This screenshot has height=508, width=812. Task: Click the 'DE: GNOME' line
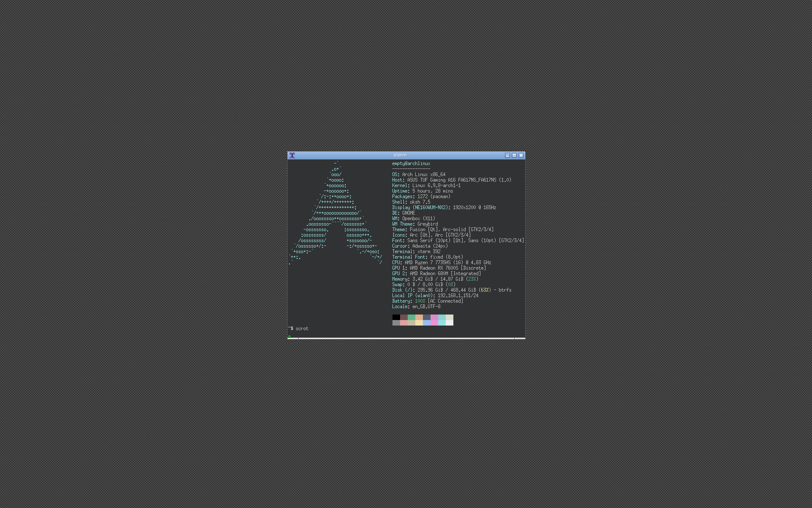coord(403,213)
